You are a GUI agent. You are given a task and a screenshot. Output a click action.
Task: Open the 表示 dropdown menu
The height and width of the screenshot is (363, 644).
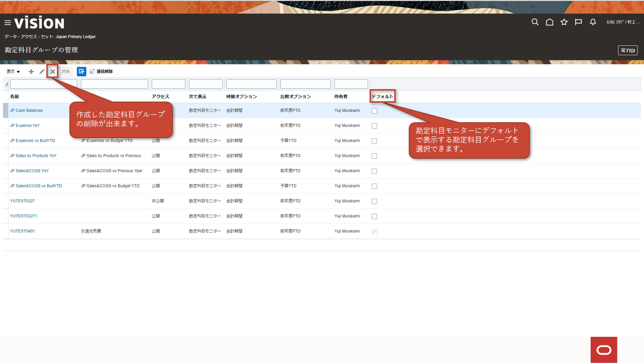coord(13,71)
